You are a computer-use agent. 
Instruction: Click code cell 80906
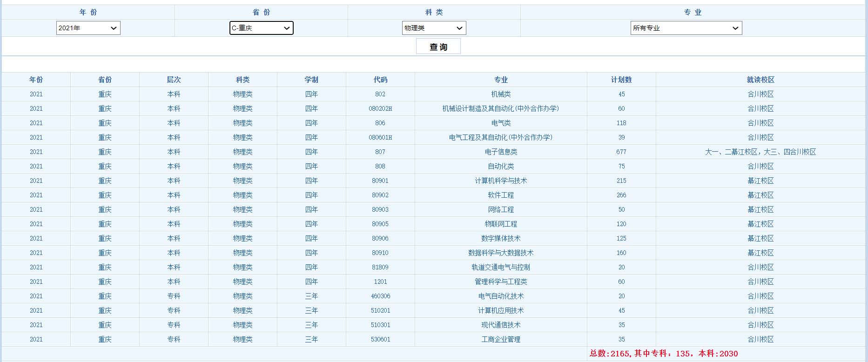(x=380, y=238)
